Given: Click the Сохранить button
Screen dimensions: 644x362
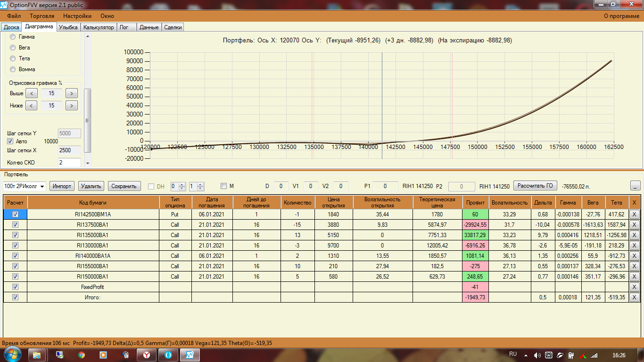Looking at the screenshot, I should coord(124,186).
